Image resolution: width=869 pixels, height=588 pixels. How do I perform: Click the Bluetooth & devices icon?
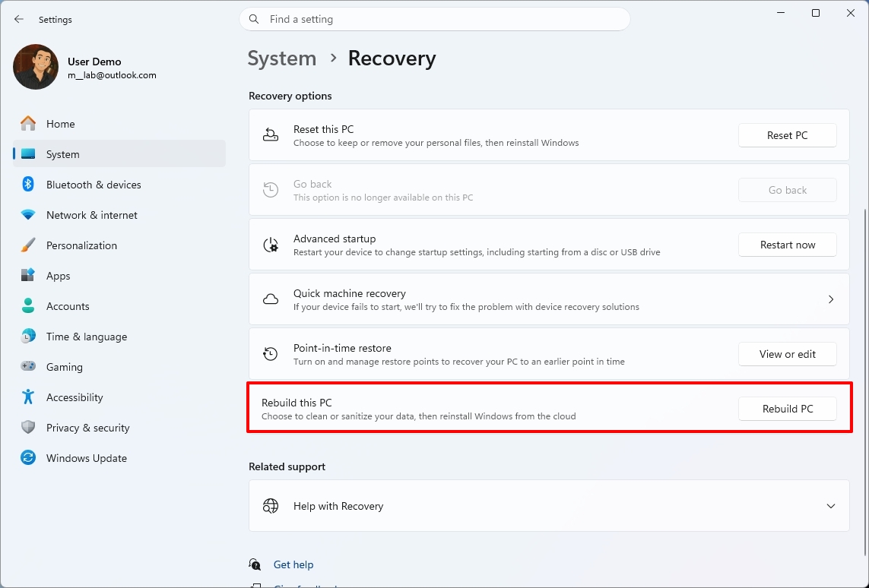pos(28,185)
